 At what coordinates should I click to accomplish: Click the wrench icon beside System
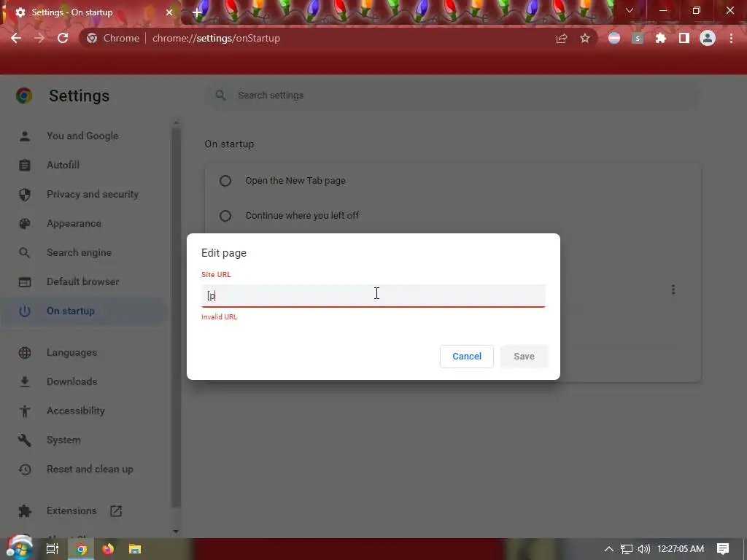pyautogui.click(x=25, y=440)
